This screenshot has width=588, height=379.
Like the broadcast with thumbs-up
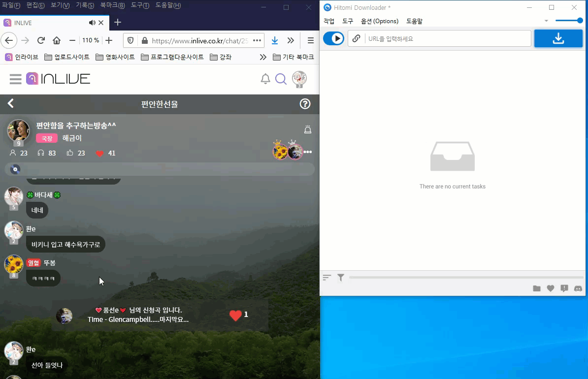(x=70, y=153)
